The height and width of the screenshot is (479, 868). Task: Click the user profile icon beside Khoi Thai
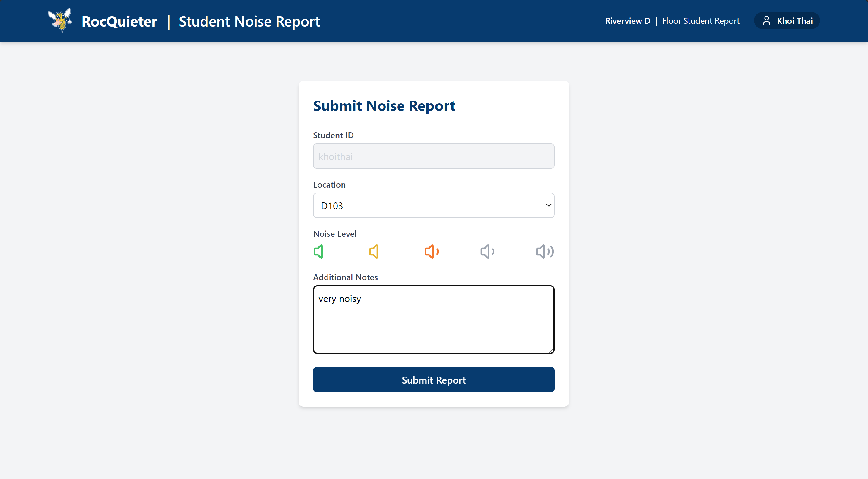(766, 21)
